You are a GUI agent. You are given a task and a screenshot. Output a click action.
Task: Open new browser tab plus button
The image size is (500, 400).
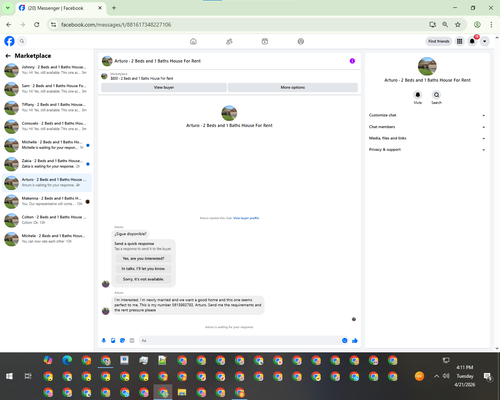click(x=114, y=8)
